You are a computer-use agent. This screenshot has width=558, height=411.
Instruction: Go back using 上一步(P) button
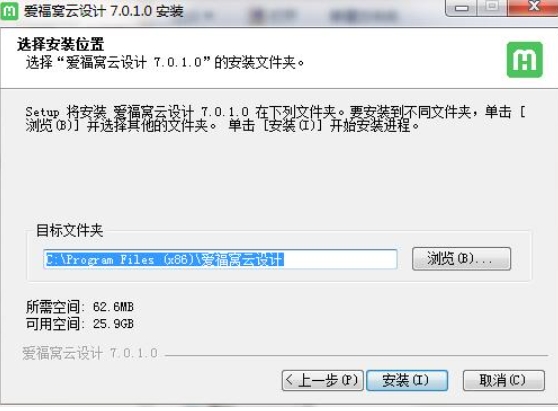tap(322, 380)
